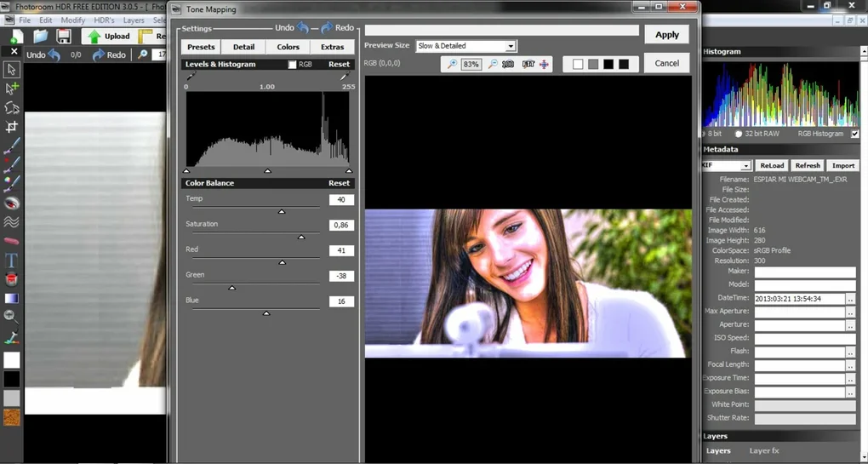
Task: Open the Max Aperture browse button
Action: [850, 312]
